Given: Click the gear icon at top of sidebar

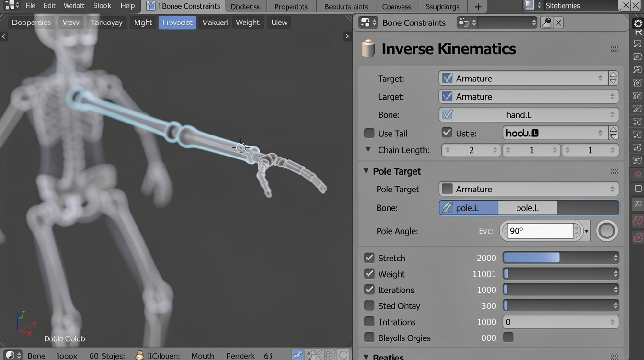Looking at the screenshot, I should click(638, 23).
